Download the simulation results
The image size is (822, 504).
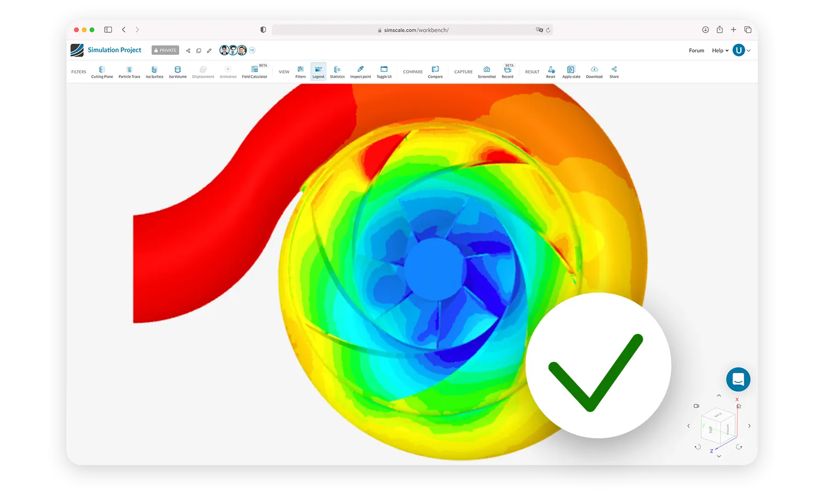point(594,72)
